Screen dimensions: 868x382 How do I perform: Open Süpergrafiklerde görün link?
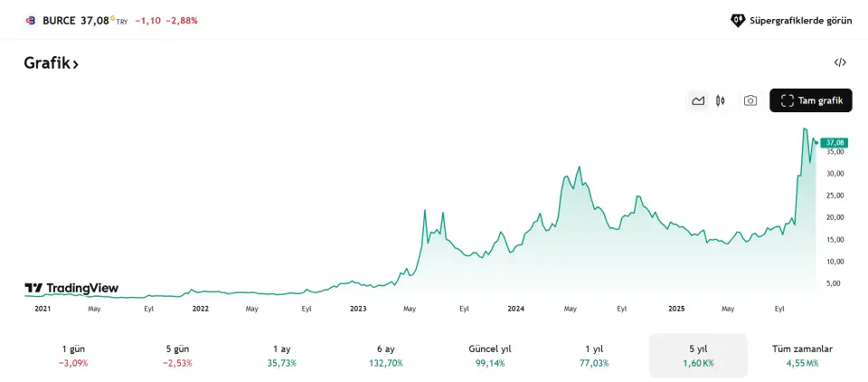(x=791, y=20)
